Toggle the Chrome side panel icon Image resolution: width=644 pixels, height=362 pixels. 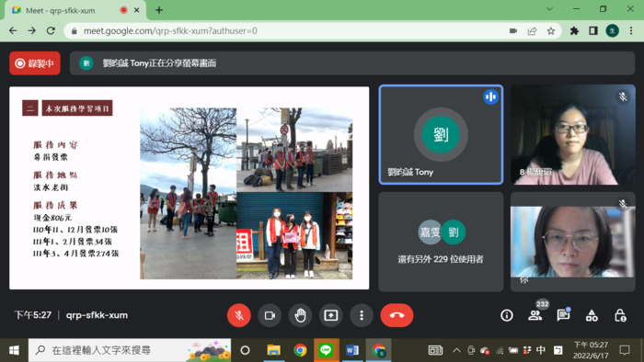pyautogui.click(x=593, y=30)
